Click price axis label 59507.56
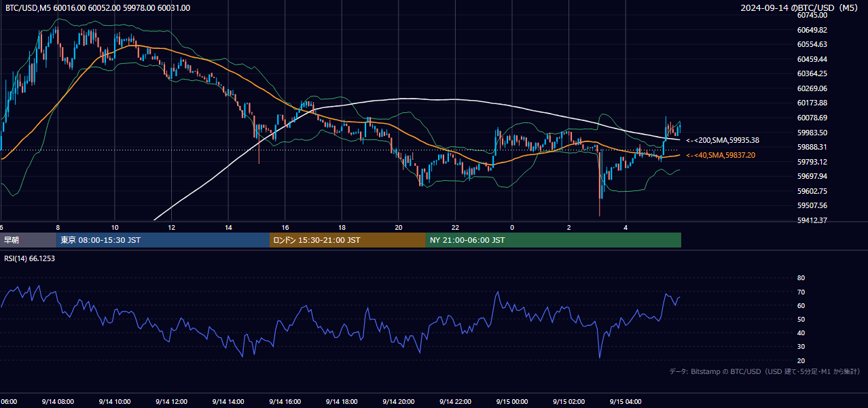Viewport: 868px width, 408px height. tap(812, 205)
